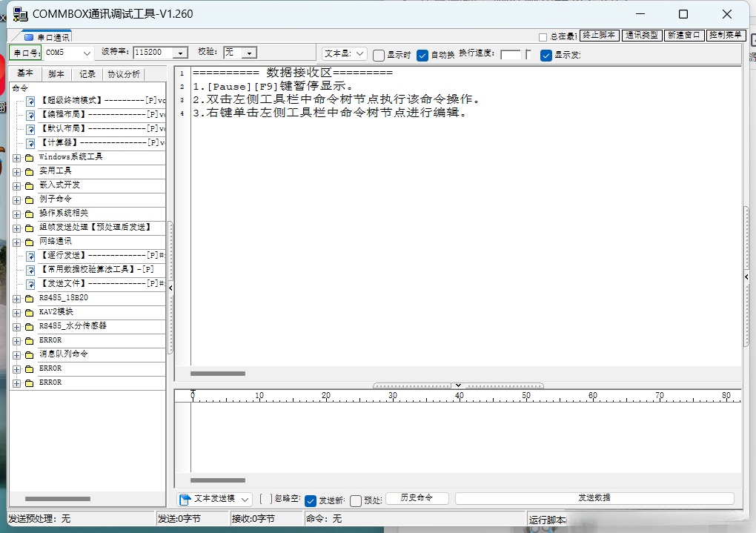Expand the 例子命令 tree node

[17, 199]
